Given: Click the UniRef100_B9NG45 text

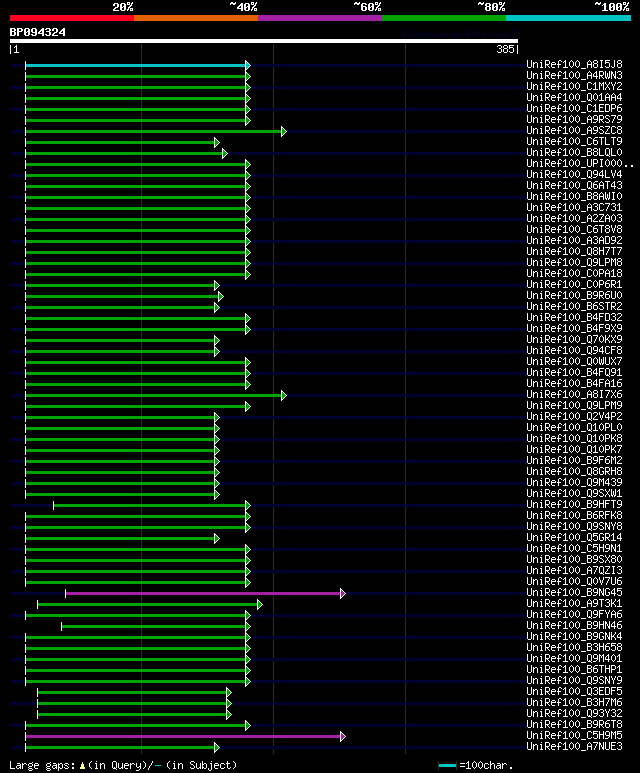Looking at the screenshot, I should pos(574,592).
